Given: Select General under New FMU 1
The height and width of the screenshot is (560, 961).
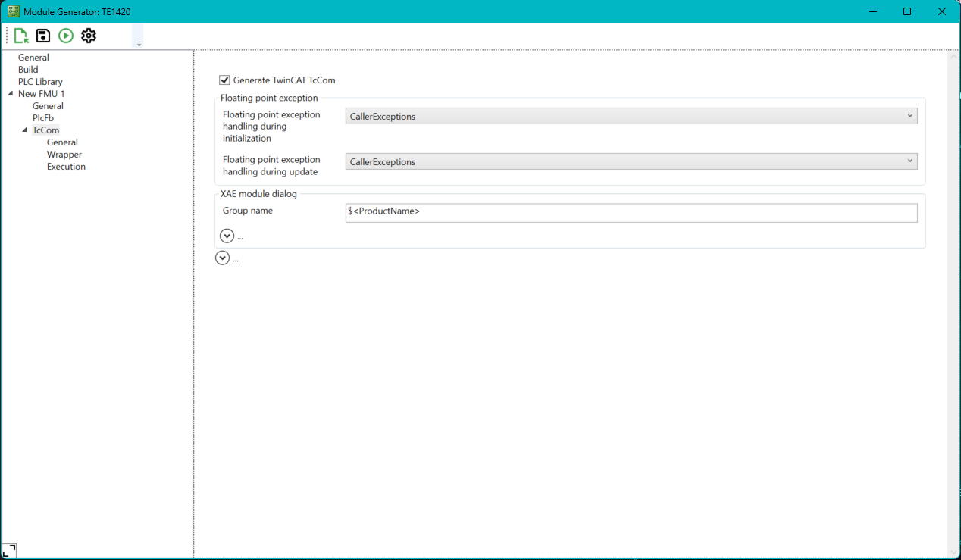Looking at the screenshot, I should point(47,105).
